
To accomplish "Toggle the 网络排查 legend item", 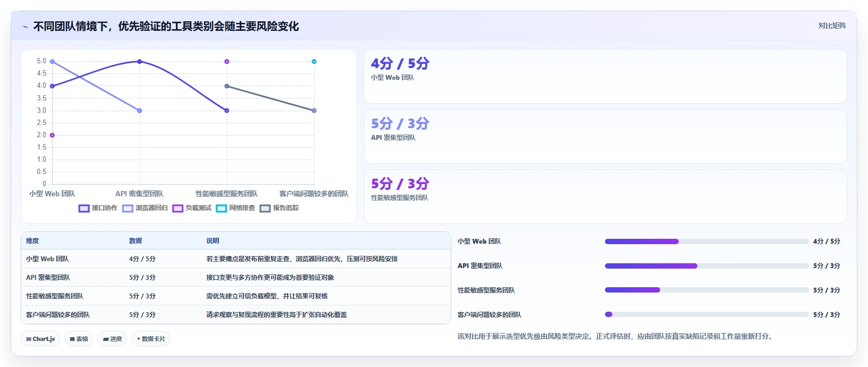I will [x=235, y=208].
